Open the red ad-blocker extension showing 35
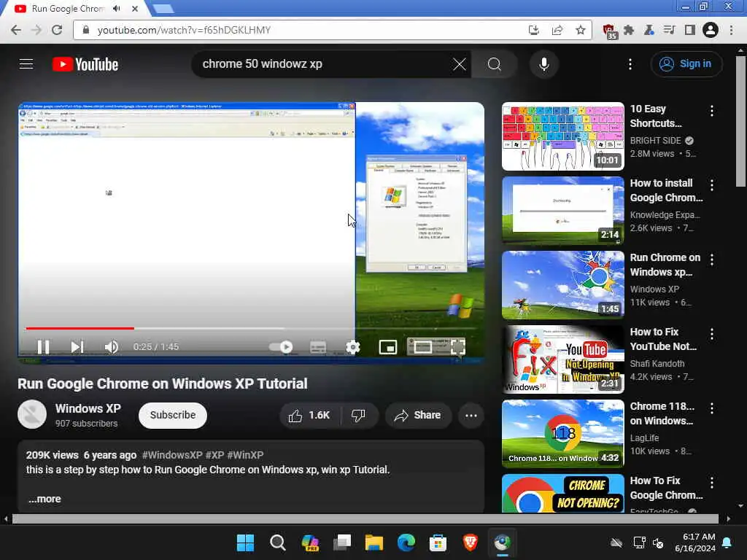747x560 pixels. tap(610, 31)
